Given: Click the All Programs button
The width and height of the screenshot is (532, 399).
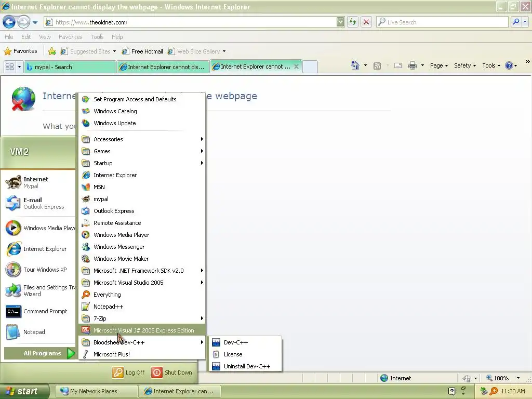Looking at the screenshot, I should click(39, 353).
